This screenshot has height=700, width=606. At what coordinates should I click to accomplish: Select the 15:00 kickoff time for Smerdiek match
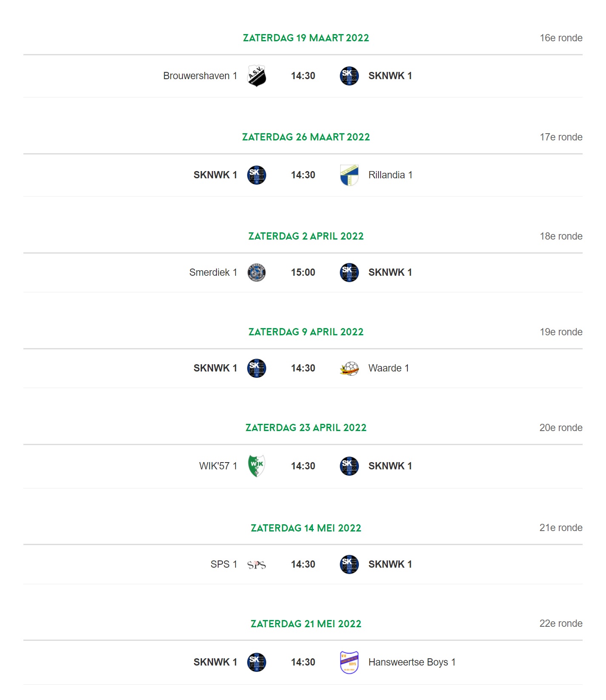click(303, 272)
